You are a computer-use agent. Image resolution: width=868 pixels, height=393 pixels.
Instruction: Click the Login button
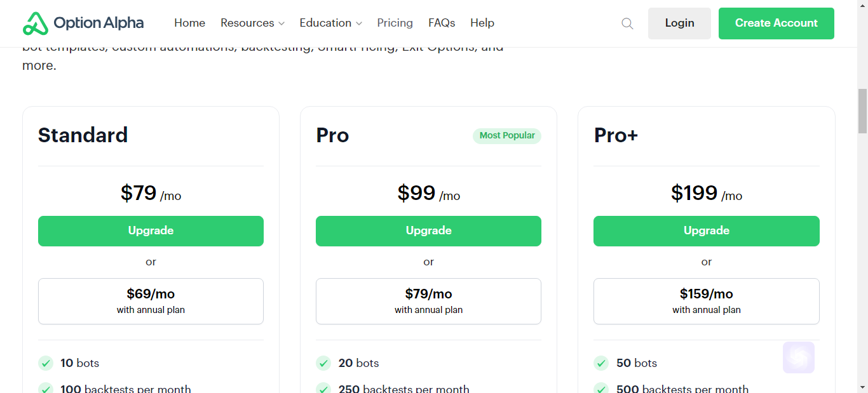point(679,23)
